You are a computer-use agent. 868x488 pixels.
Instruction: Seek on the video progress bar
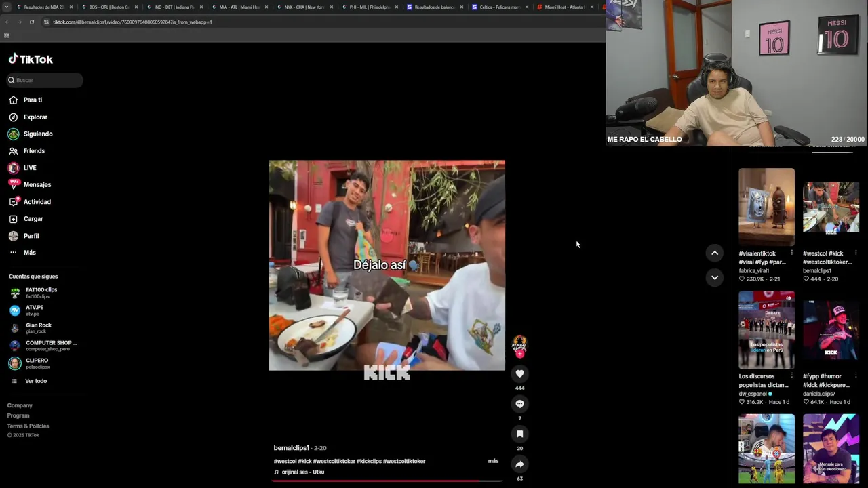tap(387, 481)
